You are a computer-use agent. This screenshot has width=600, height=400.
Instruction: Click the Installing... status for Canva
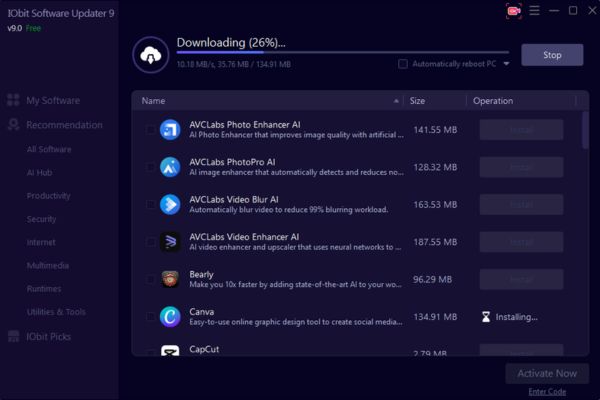(516, 317)
